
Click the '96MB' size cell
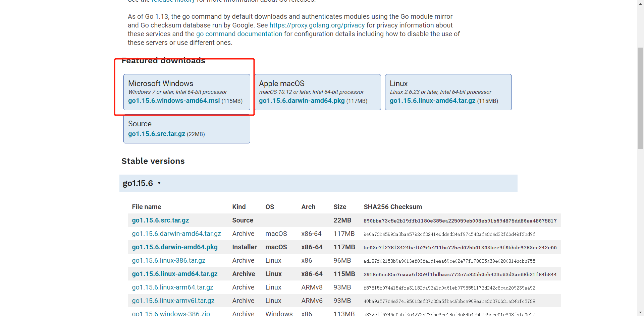click(x=342, y=260)
